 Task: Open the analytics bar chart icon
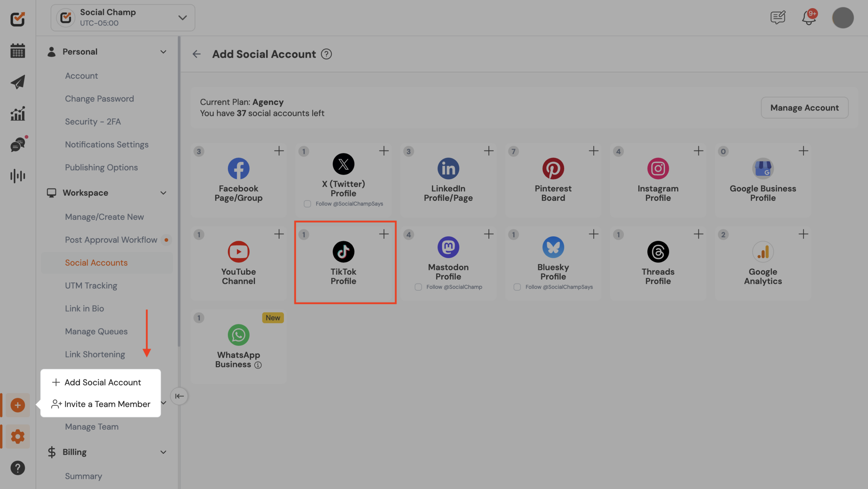[x=18, y=114]
